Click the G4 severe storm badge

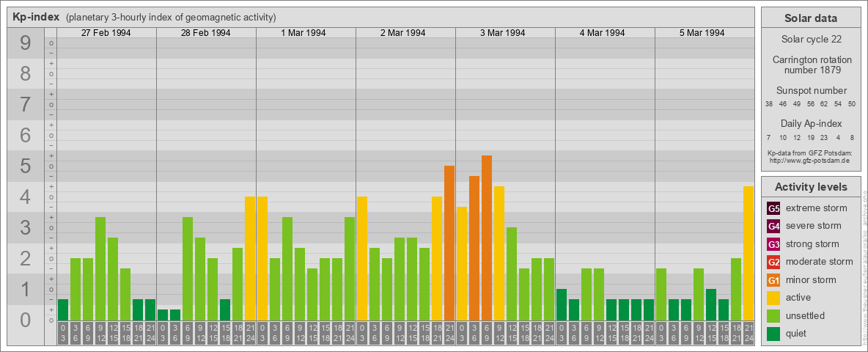tap(773, 227)
